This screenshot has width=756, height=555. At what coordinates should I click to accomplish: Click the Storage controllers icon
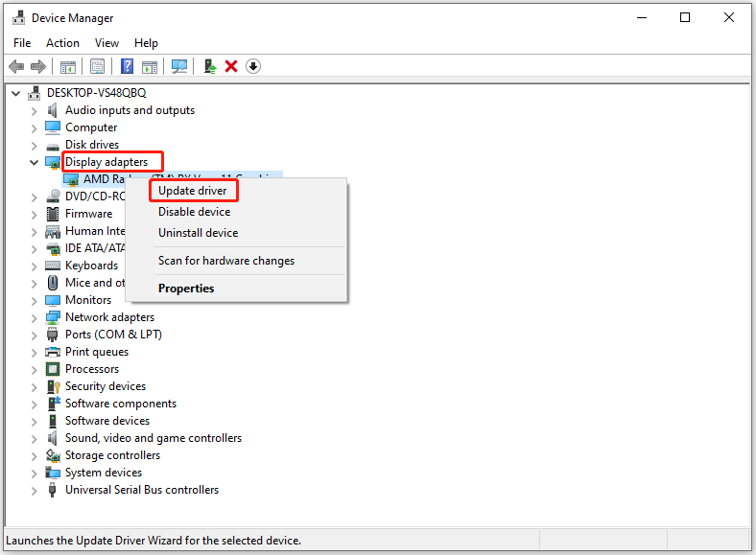[x=53, y=455]
